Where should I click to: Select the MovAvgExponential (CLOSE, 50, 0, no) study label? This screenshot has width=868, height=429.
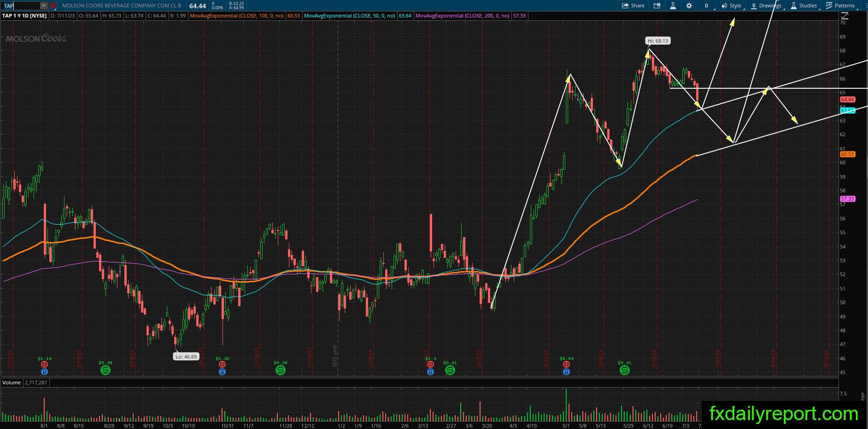(349, 16)
